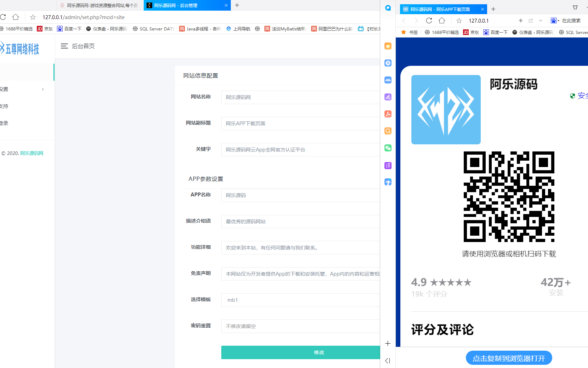
Task: Open the 选择模板 mb1 dropdown
Action: 301,300
